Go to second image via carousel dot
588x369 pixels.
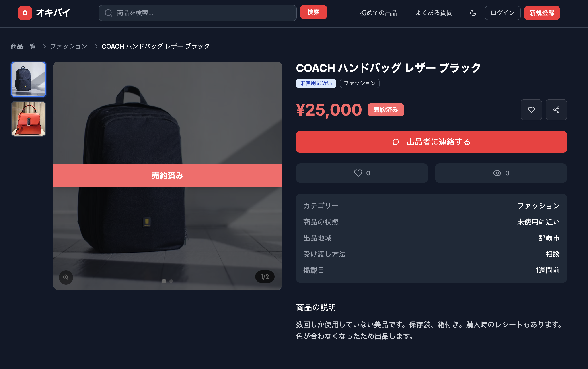(171, 281)
